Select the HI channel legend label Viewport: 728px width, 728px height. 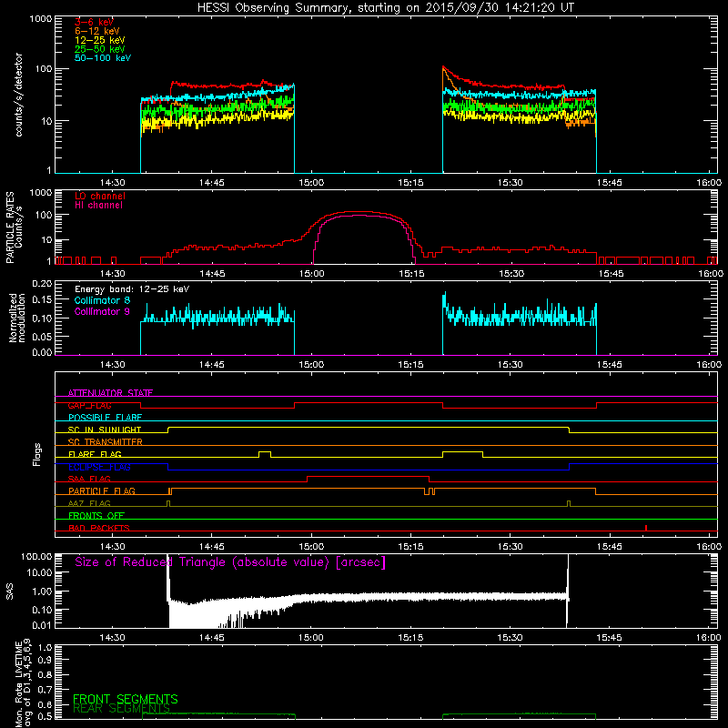click(x=98, y=206)
